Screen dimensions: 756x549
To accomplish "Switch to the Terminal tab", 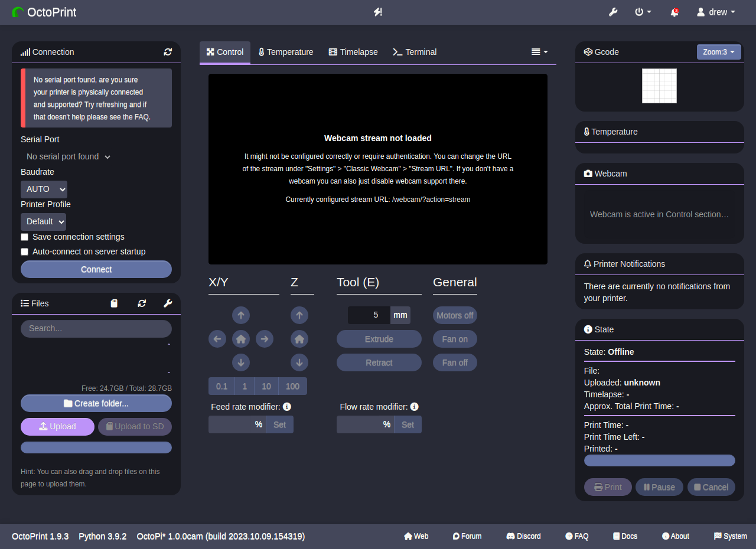I will 415,52.
